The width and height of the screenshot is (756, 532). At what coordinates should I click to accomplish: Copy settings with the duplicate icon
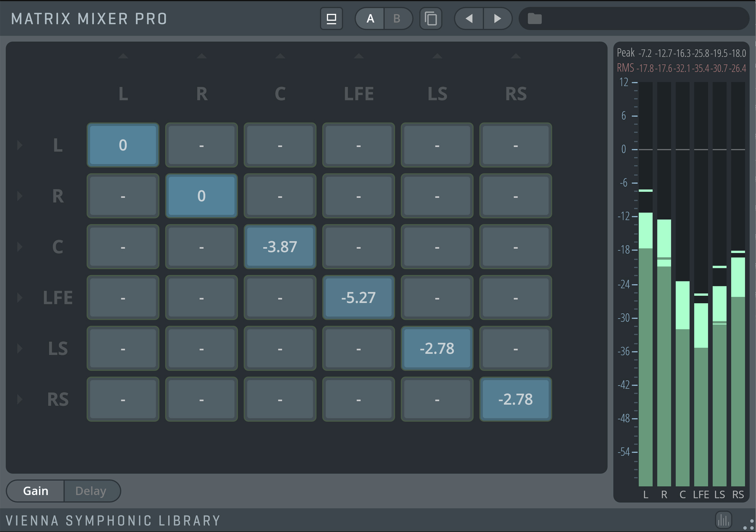(x=431, y=19)
